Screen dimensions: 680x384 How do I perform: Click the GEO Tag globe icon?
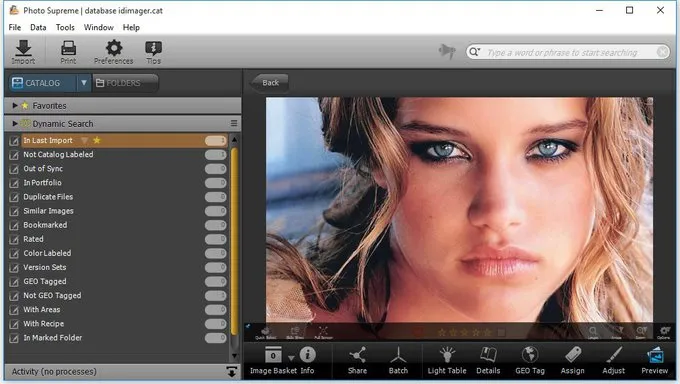point(530,355)
